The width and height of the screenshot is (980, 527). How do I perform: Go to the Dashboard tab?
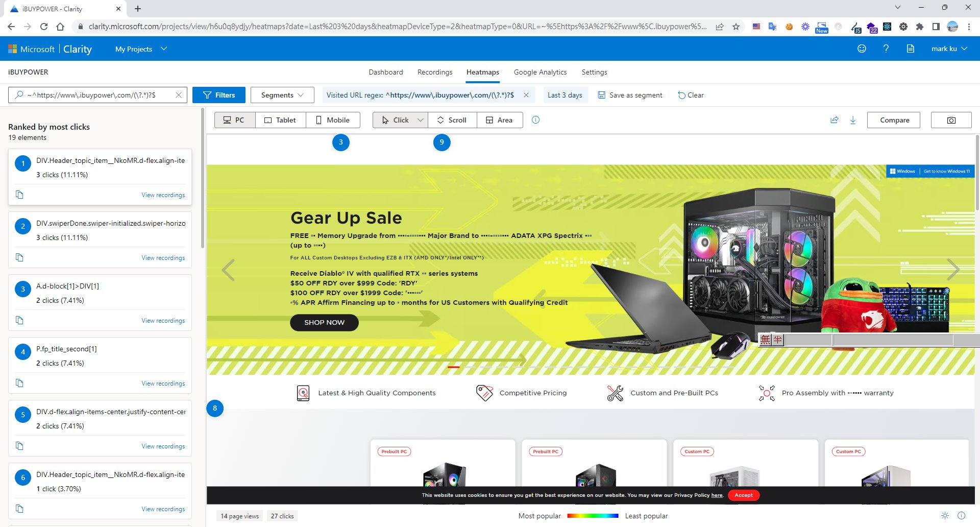[x=385, y=72]
